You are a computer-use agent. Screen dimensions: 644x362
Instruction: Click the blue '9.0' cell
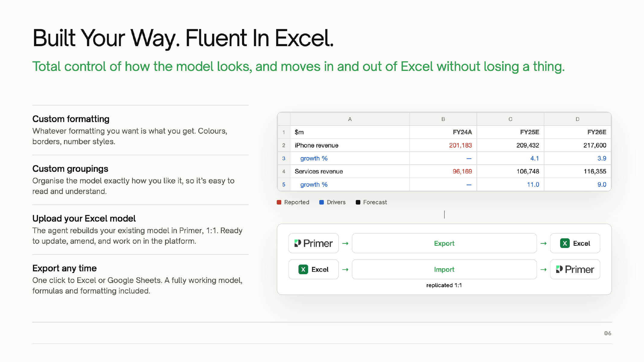click(577, 184)
